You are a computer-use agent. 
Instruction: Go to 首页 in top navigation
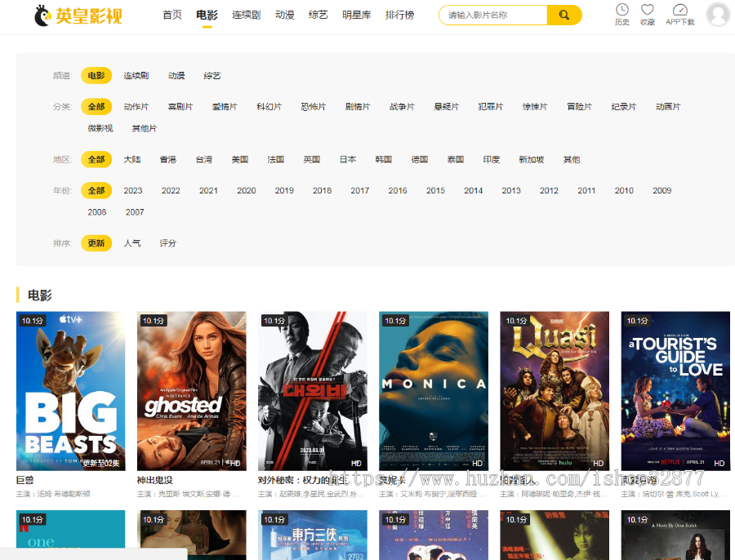[172, 15]
